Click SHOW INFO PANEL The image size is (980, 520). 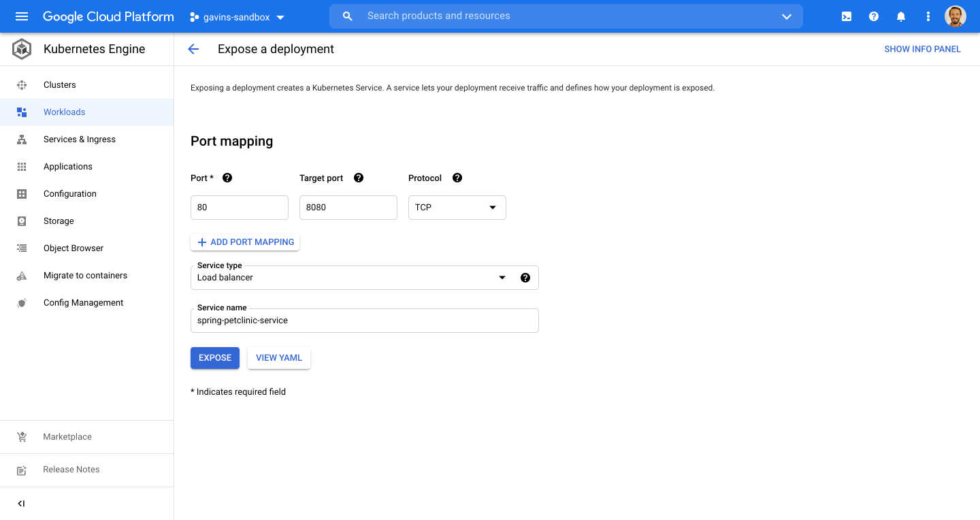click(x=922, y=48)
